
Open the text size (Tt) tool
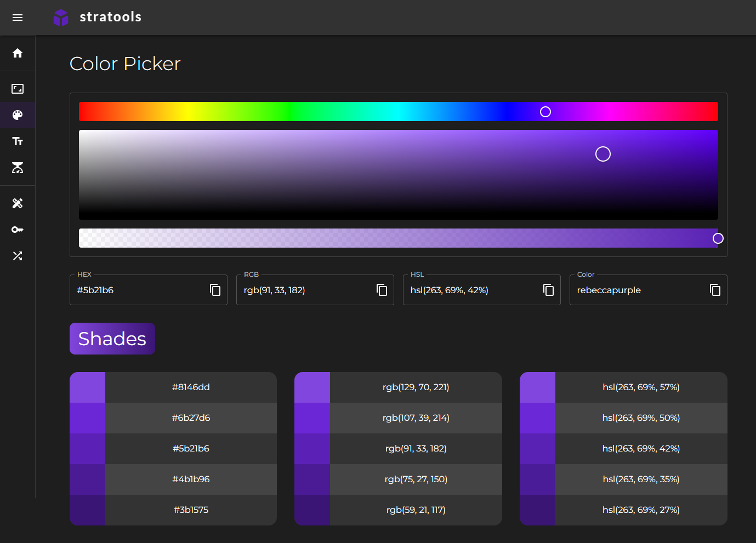pyautogui.click(x=18, y=141)
